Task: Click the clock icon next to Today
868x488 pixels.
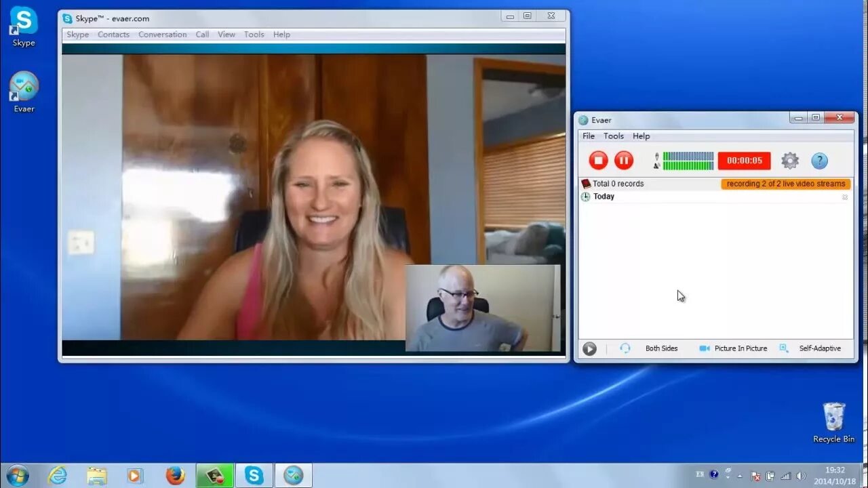Action: [586, 197]
